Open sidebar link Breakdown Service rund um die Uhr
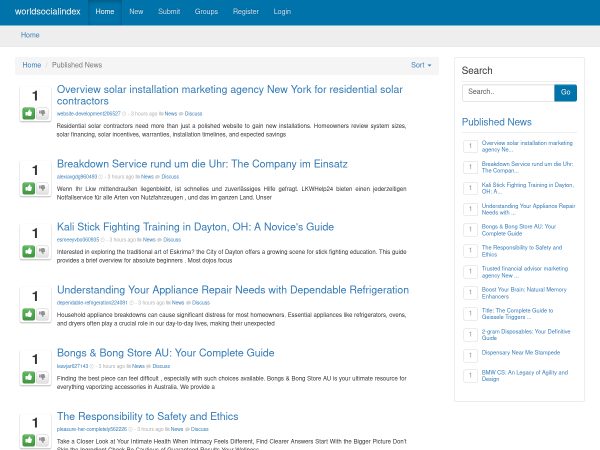This screenshot has height=450, width=600. point(527,167)
